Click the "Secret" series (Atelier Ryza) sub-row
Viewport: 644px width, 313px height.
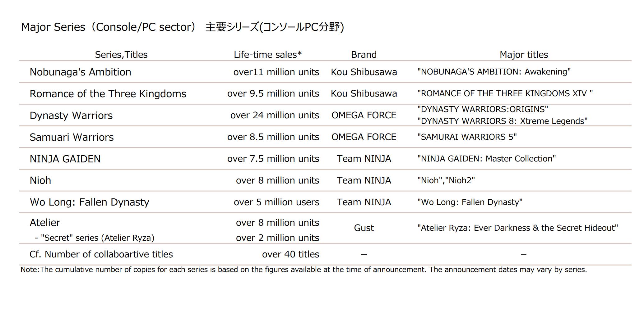click(95, 238)
